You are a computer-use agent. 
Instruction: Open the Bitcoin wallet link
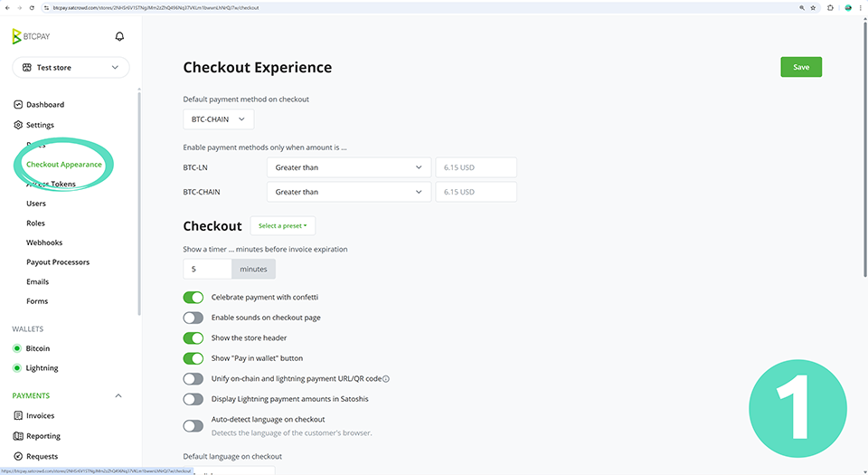pyautogui.click(x=38, y=348)
